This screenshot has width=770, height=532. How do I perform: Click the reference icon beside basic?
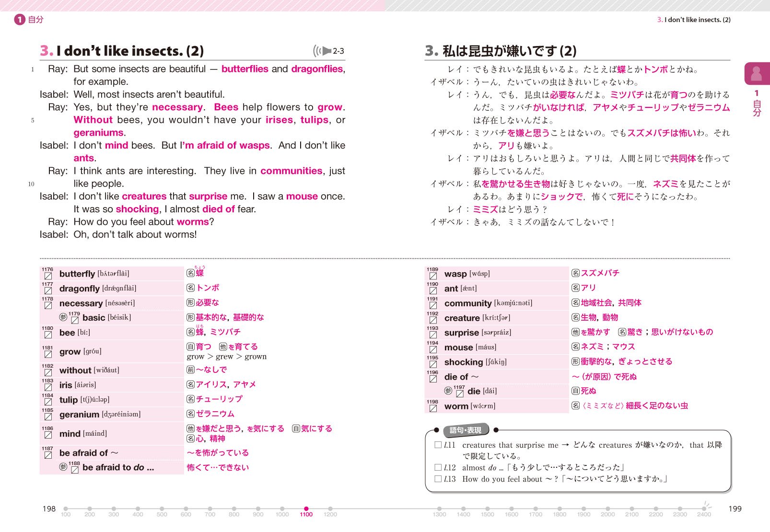click(x=63, y=317)
